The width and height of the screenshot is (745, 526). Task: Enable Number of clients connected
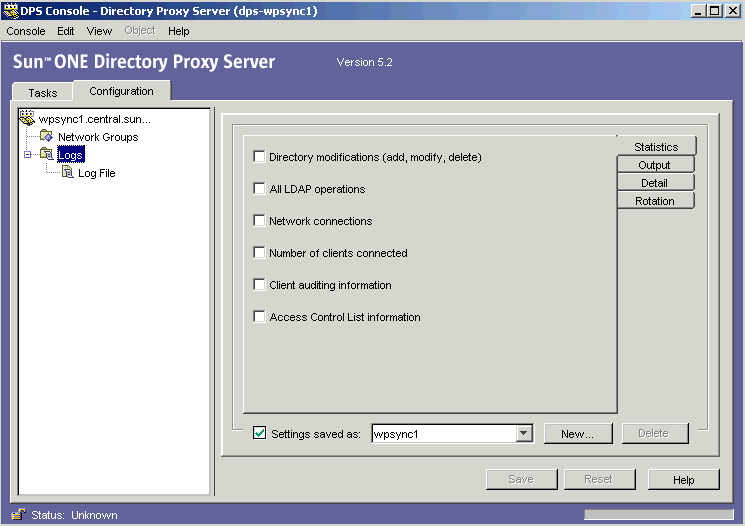[259, 252]
